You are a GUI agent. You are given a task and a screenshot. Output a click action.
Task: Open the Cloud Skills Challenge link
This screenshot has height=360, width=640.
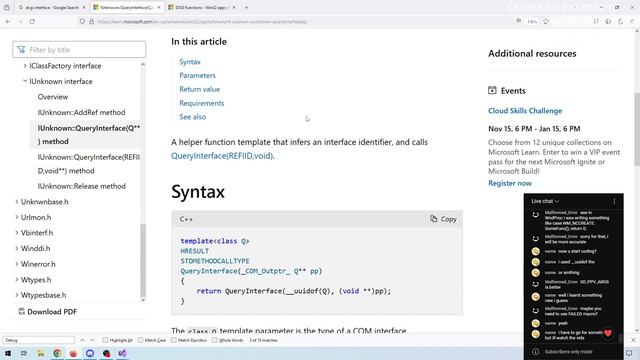[x=525, y=111]
